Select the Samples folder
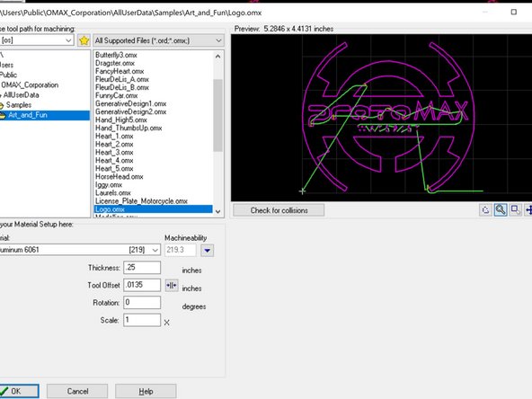 (19, 105)
